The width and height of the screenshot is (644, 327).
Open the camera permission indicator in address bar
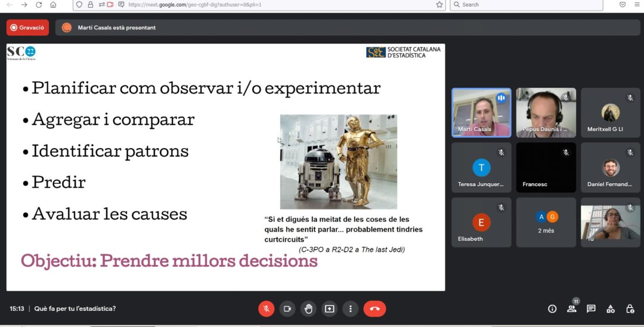click(x=110, y=5)
